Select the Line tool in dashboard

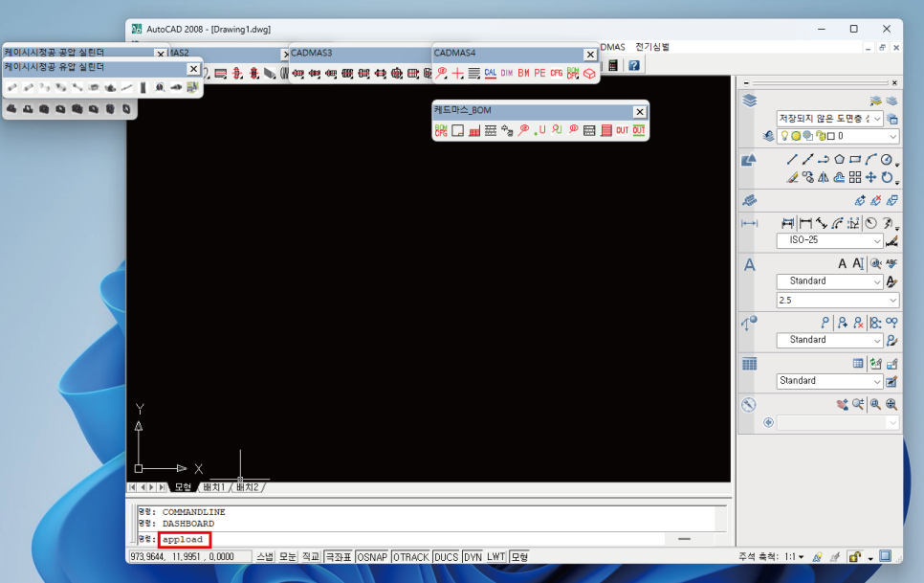(x=792, y=159)
